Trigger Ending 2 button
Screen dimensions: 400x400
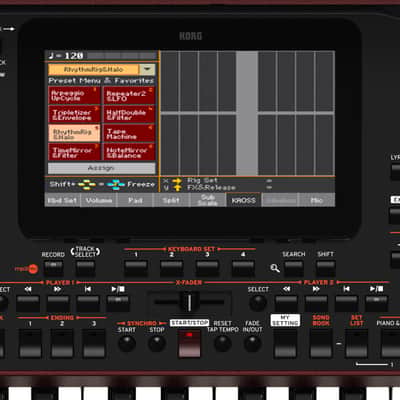[x=62, y=343]
